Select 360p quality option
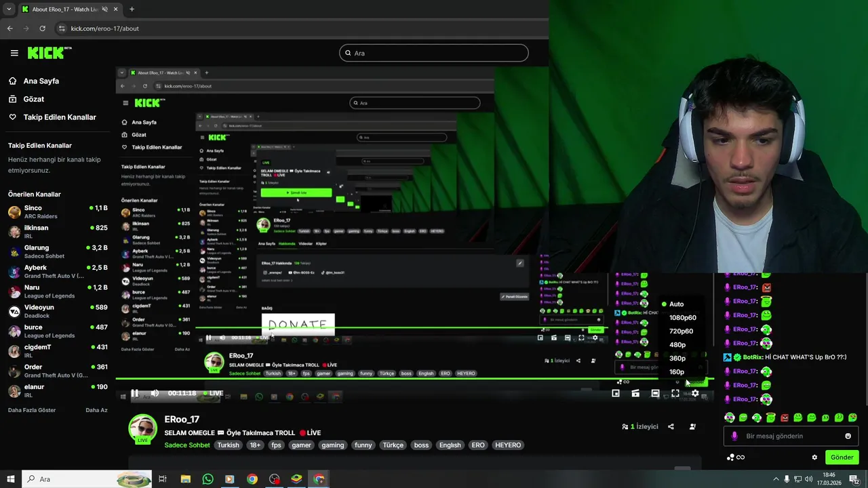The image size is (868, 488). pos(677,359)
